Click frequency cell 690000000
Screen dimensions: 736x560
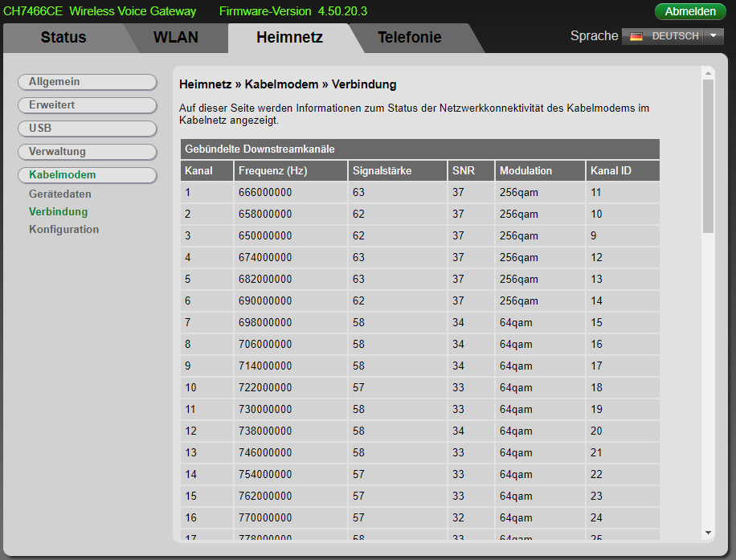click(x=291, y=300)
